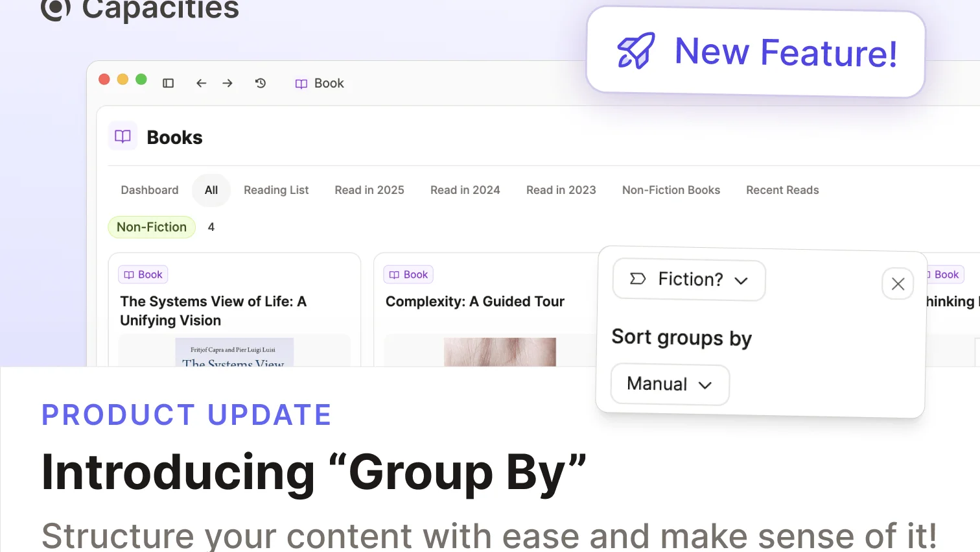Screen dimensions: 980x552
Task: Open the Read in 2025 tab
Action: pyautogui.click(x=369, y=190)
